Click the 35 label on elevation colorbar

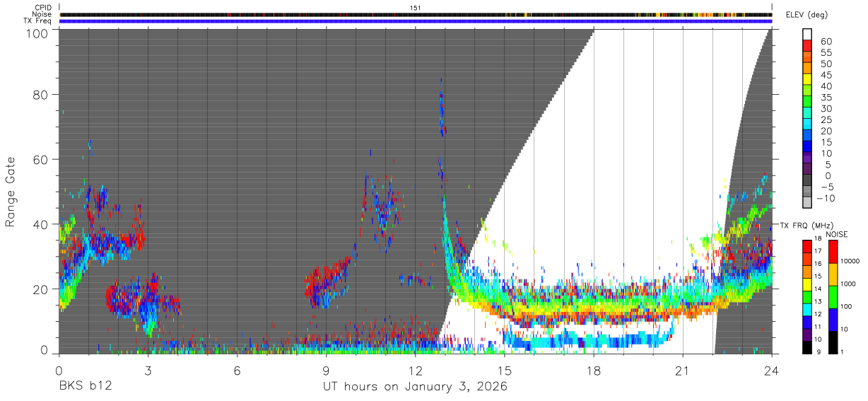click(x=826, y=98)
